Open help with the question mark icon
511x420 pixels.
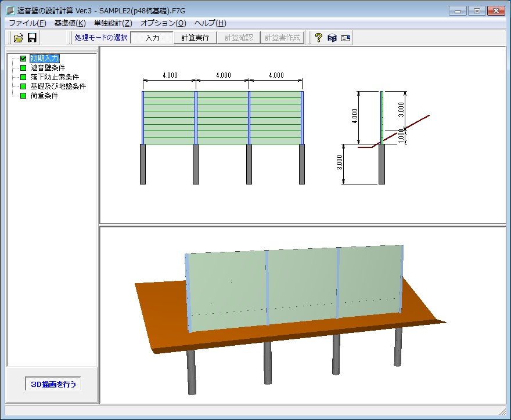click(318, 38)
